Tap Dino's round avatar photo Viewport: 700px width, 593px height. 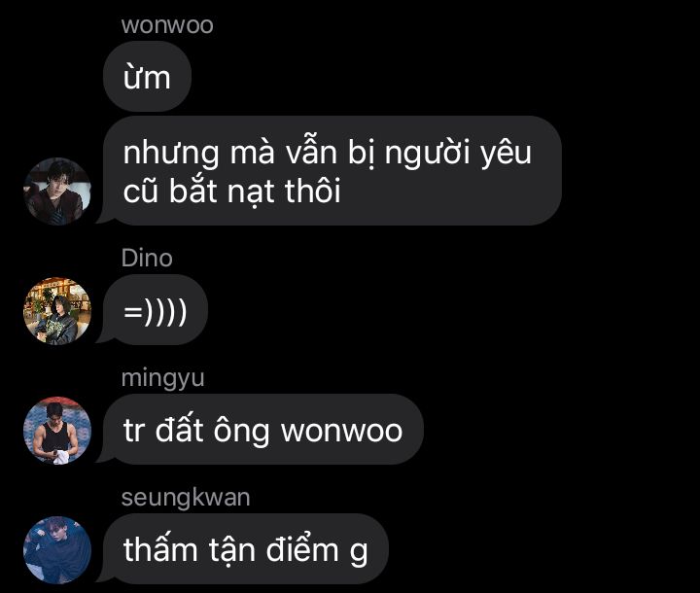[x=57, y=311]
